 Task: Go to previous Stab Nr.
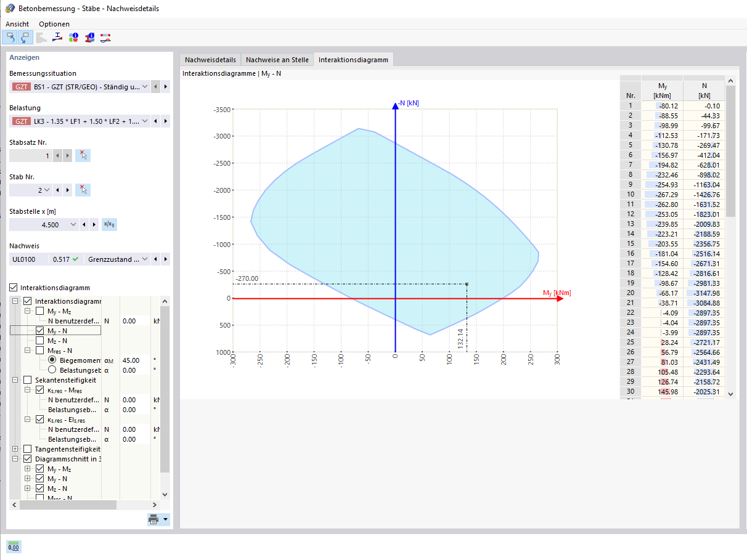click(57, 190)
